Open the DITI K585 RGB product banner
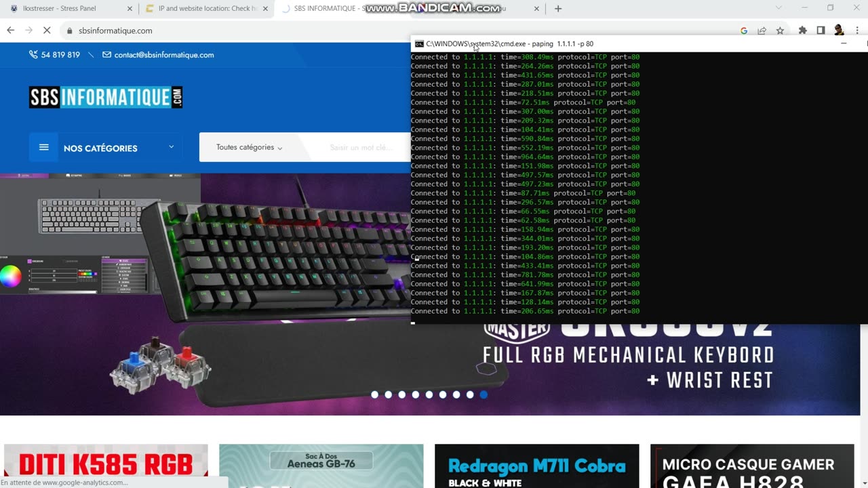 [106, 466]
